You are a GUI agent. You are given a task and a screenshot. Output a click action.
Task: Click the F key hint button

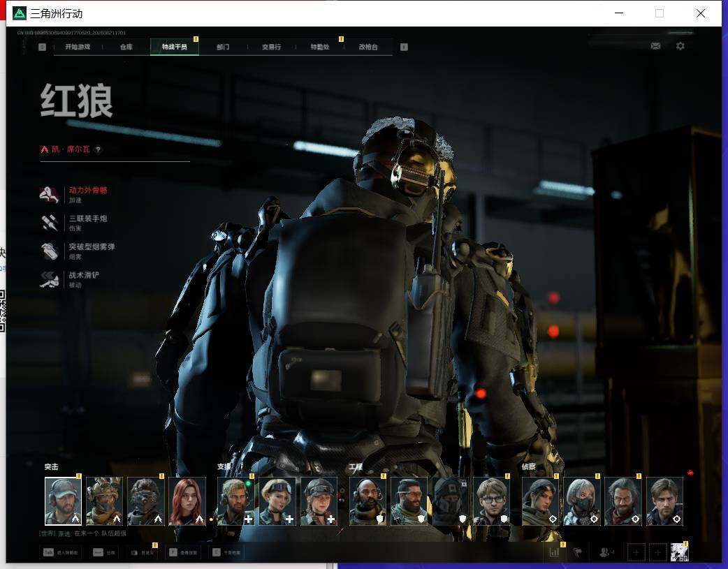(x=183, y=552)
